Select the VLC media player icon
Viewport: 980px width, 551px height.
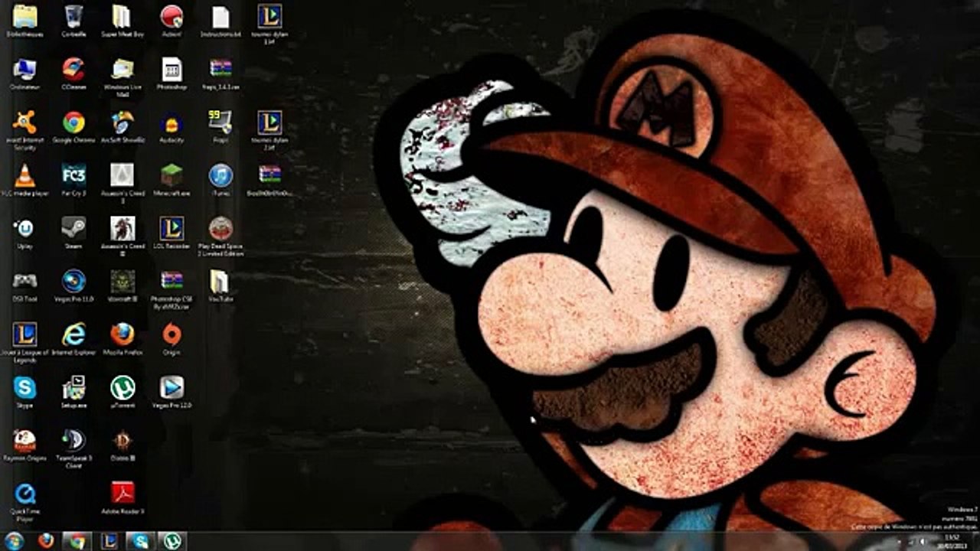(x=25, y=176)
